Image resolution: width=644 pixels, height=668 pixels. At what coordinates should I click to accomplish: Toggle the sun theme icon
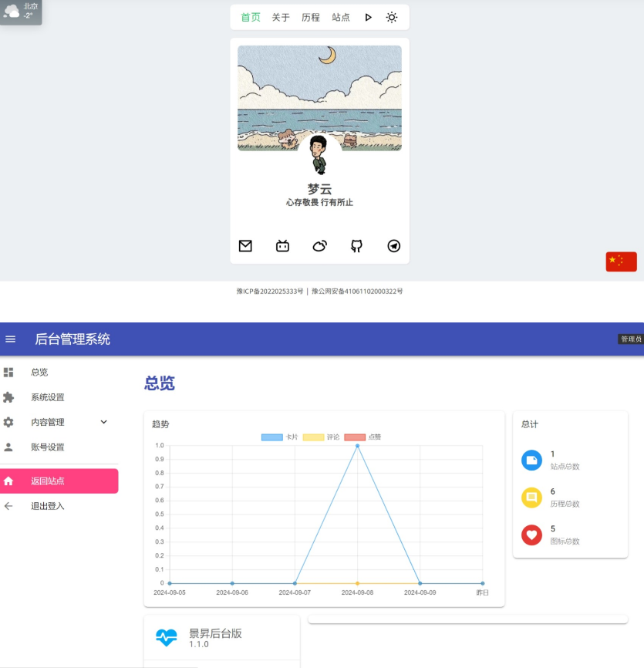click(x=392, y=17)
